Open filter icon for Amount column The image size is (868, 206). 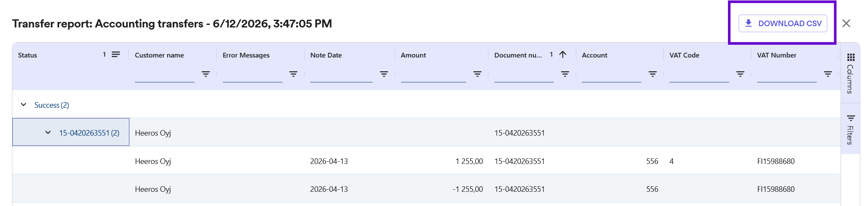click(x=477, y=74)
